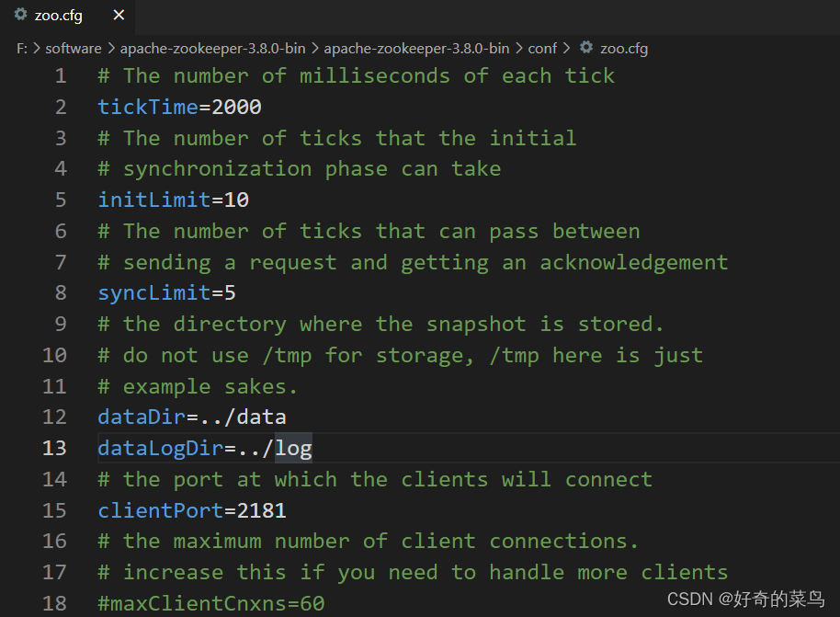Select the zoo.cfg editor tab
The height and width of the screenshot is (617, 840).
(57, 15)
